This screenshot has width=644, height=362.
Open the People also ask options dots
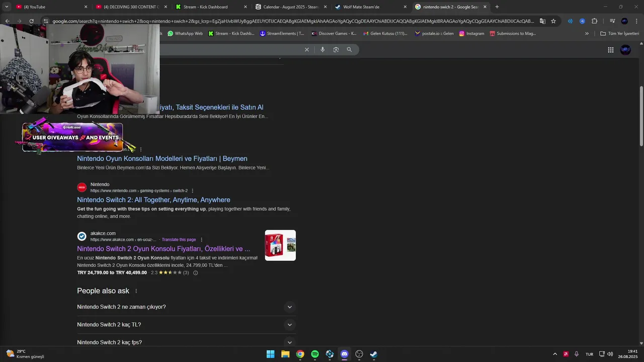point(136,291)
